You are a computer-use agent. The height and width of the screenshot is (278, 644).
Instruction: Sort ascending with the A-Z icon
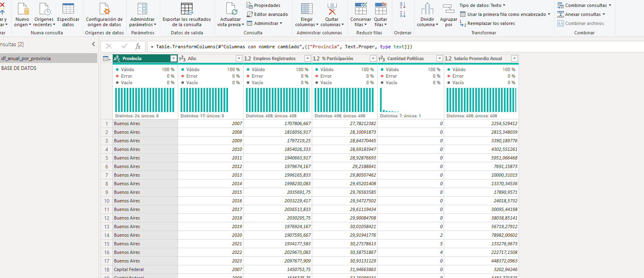(402, 5)
